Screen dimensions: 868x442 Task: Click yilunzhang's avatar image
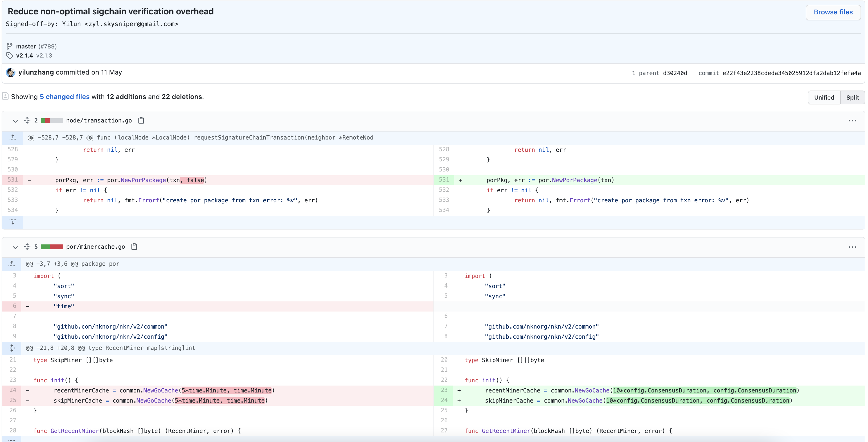pyautogui.click(x=10, y=72)
